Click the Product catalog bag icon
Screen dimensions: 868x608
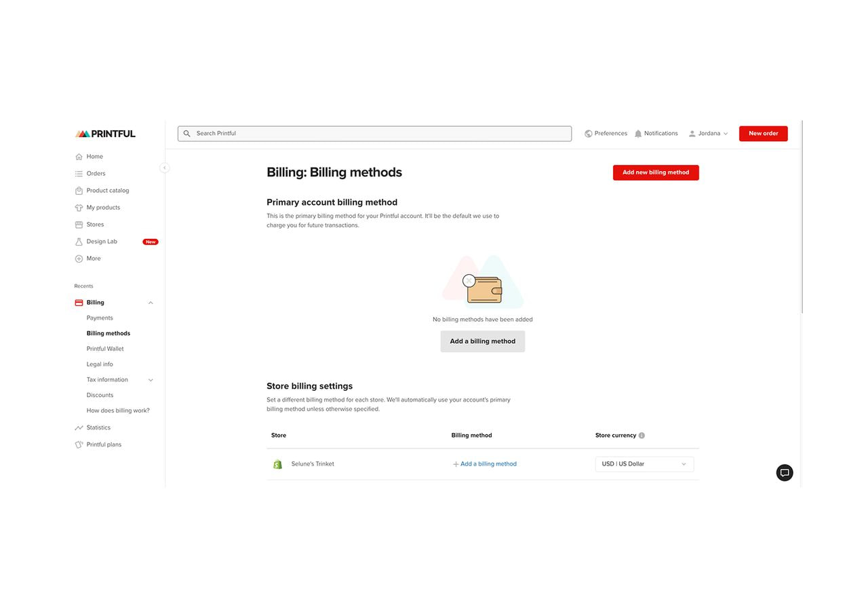(79, 191)
